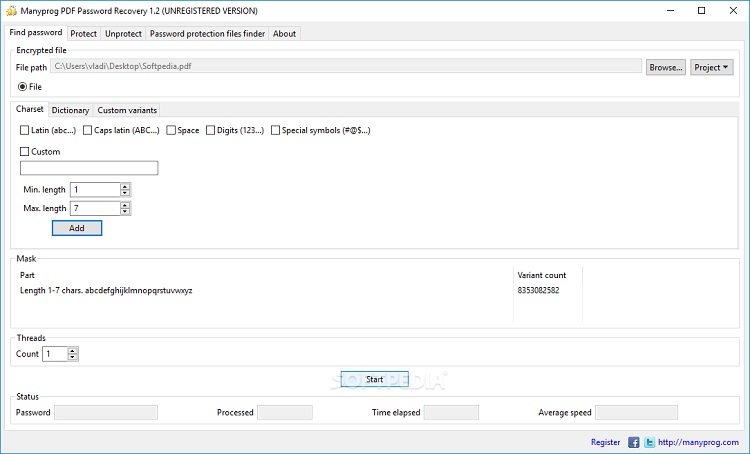
Task: Switch to the Protect tab
Action: coord(84,33)
